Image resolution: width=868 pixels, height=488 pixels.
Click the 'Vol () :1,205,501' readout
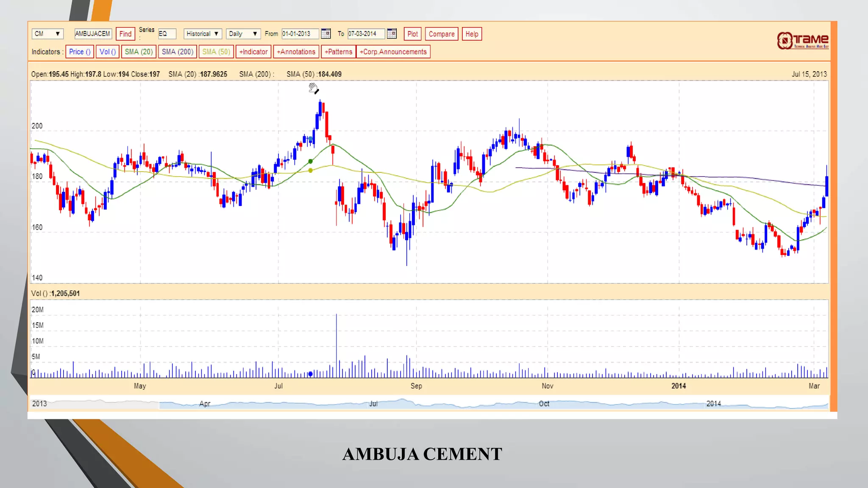[x=56, y=294]
